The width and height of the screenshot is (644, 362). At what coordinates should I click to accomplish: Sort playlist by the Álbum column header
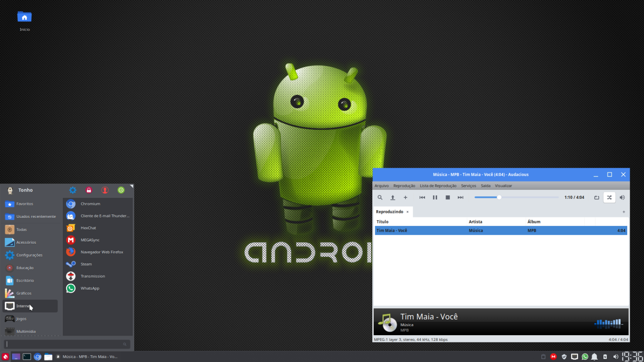pos(555,222)
